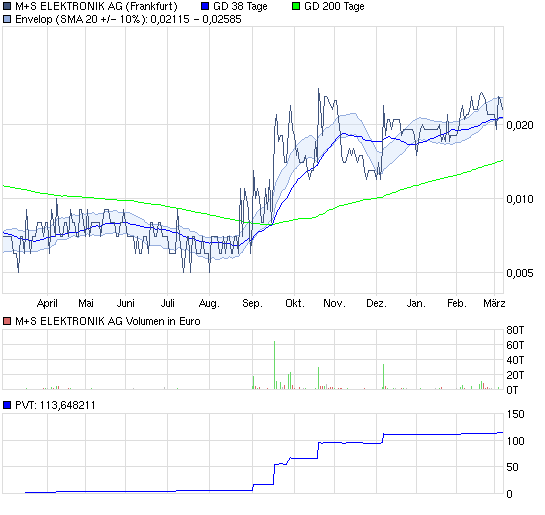Click the GD 38 Tage blue legend square
Viewport: 545px width, 515px height.
click(x=205, y=6)
